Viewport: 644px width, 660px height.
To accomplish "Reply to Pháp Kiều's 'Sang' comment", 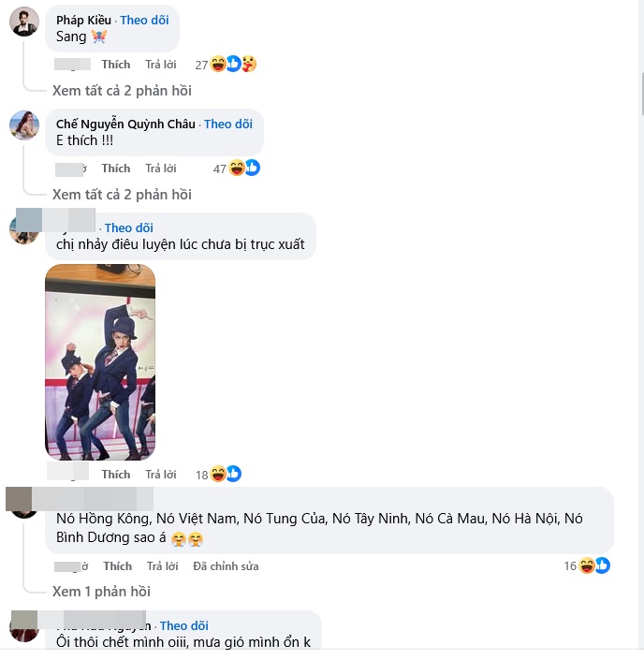I will pyautogui.click(x=161, y=65).
